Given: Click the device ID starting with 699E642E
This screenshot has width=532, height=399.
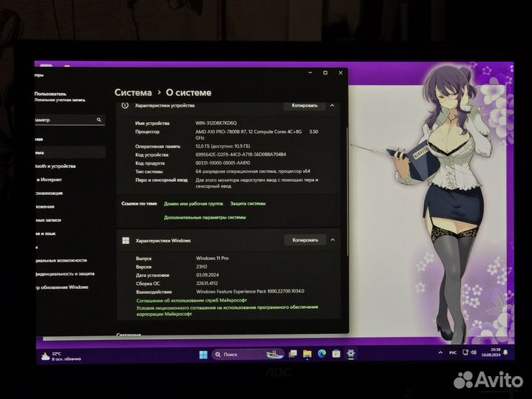Looking at the screenshot, I should (241, 154).
